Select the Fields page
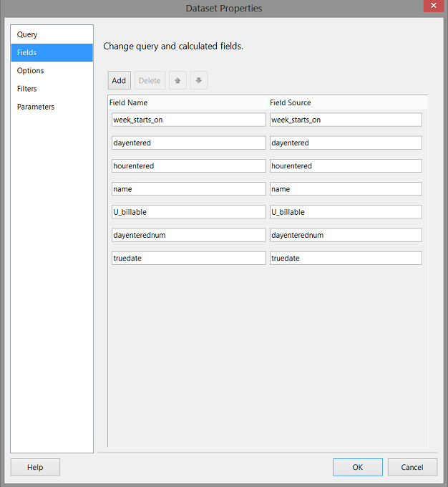The width and height of the screenshot is (448, 487). [27, 52]
